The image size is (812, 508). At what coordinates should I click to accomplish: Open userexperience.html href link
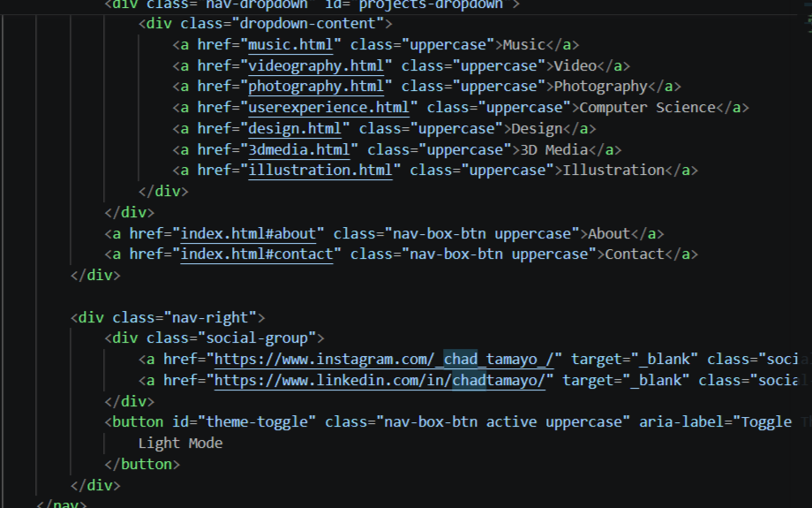329,108
